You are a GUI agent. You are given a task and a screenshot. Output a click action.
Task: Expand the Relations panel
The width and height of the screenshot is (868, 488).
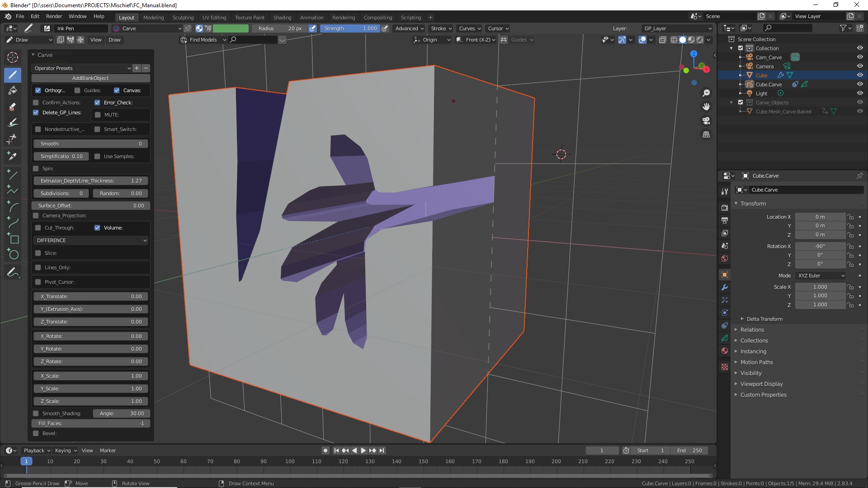click(x=752, y=330)
